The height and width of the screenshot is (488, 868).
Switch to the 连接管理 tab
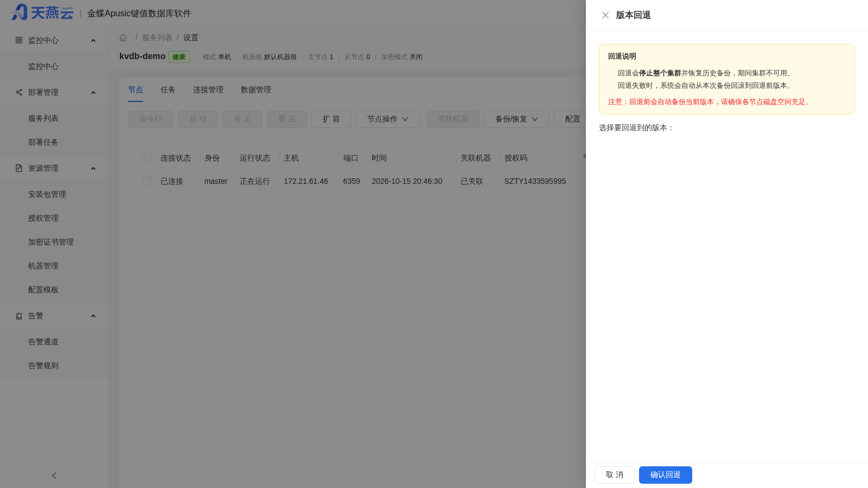click(x=208, y=89)
